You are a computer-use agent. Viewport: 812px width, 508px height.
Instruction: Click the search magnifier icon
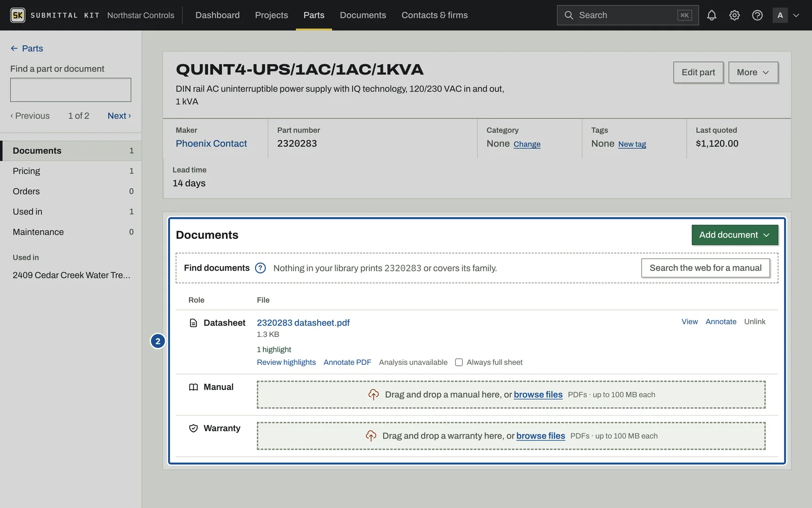tap(569, 15)
